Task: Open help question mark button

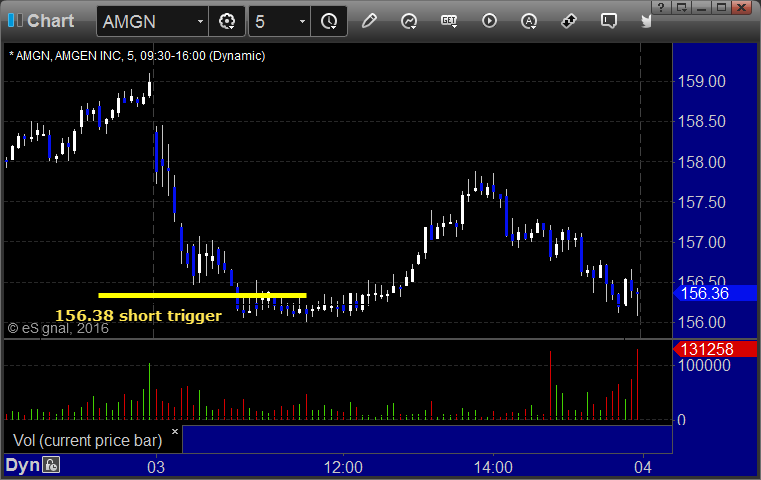Action: coord(661,7)
